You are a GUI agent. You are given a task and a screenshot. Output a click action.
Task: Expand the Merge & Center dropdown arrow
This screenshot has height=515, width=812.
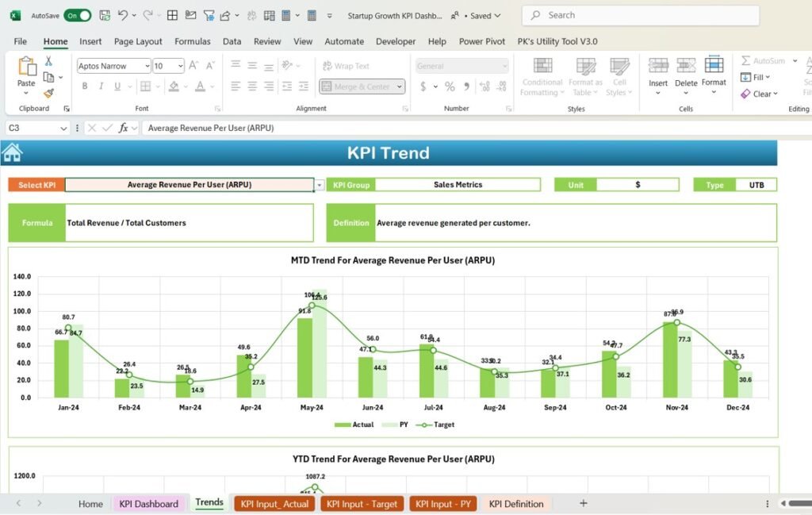click(x=399, y=86)
